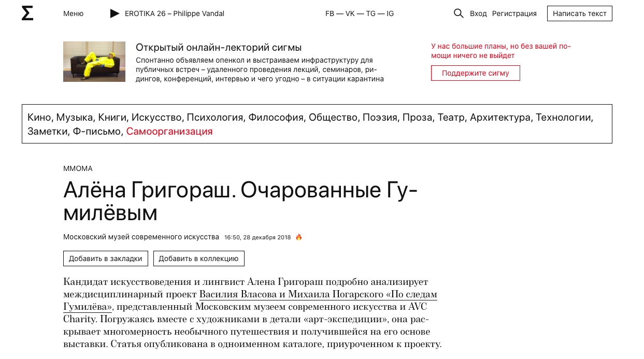This screenshot has height=359, width=644.
Task: Open the yellow-suit lecture thumbnail
Action: click(94, 62)
